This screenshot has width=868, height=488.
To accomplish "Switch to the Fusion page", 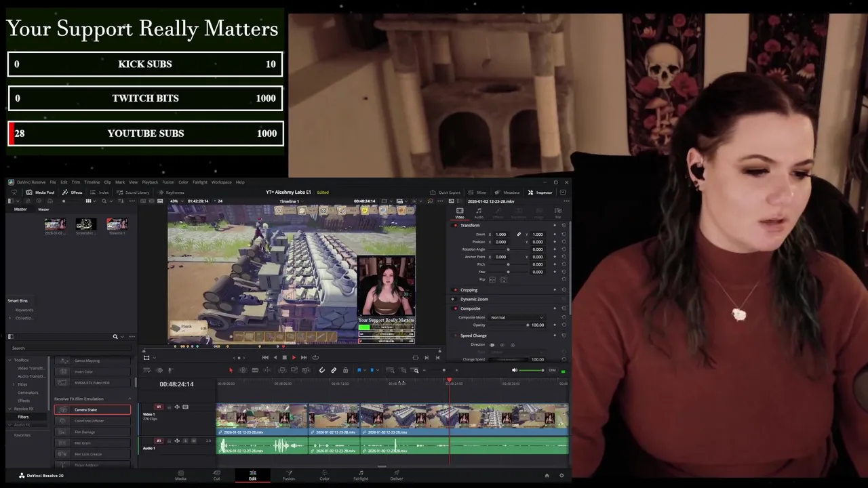I will [288, 475].
